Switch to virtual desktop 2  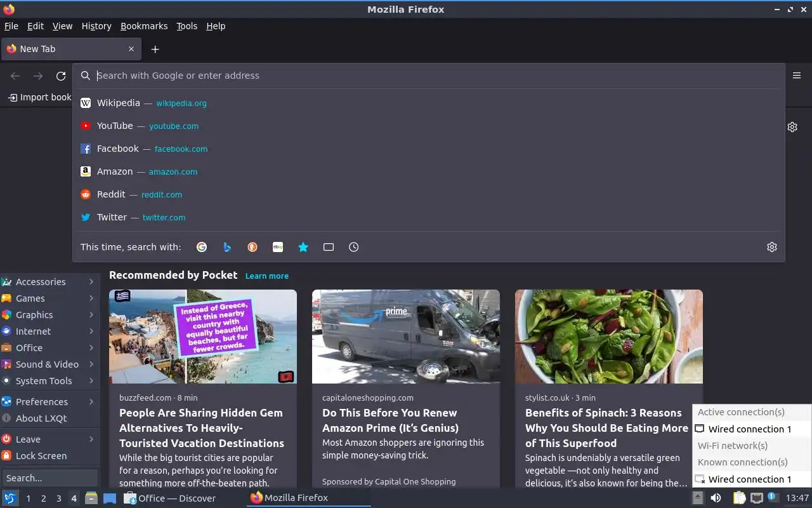click(44, 498)
